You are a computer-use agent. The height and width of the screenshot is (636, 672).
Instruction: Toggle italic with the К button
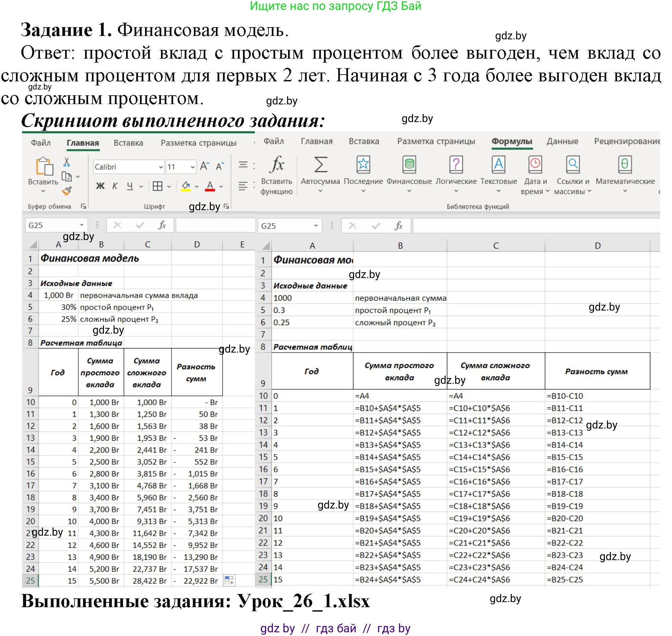(115, 186)
